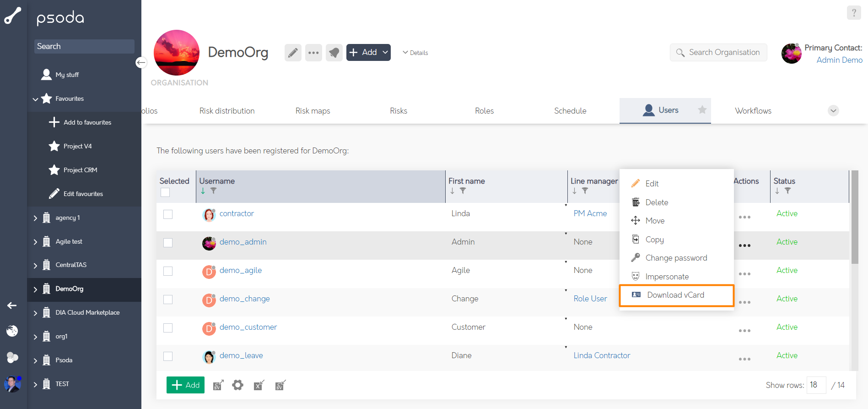Open actions dots for the demo_customer row
The image size is (868, 409).
(744, 331)
